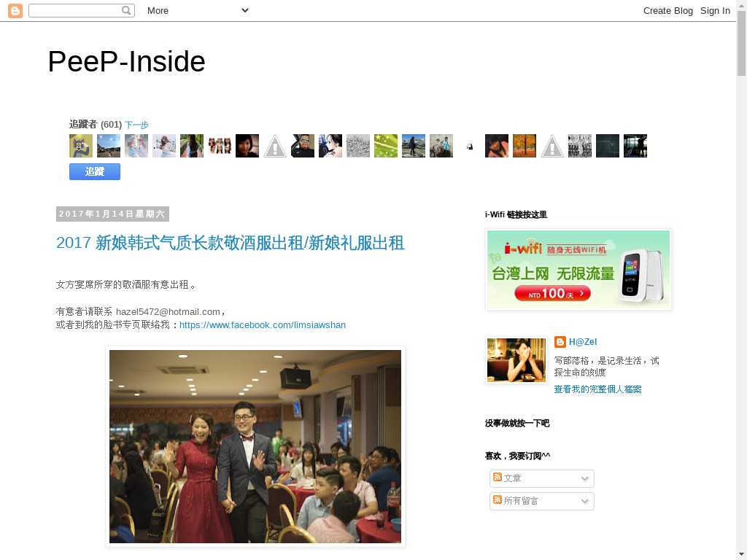Click the i-wifi banner advertisement image

578,270
